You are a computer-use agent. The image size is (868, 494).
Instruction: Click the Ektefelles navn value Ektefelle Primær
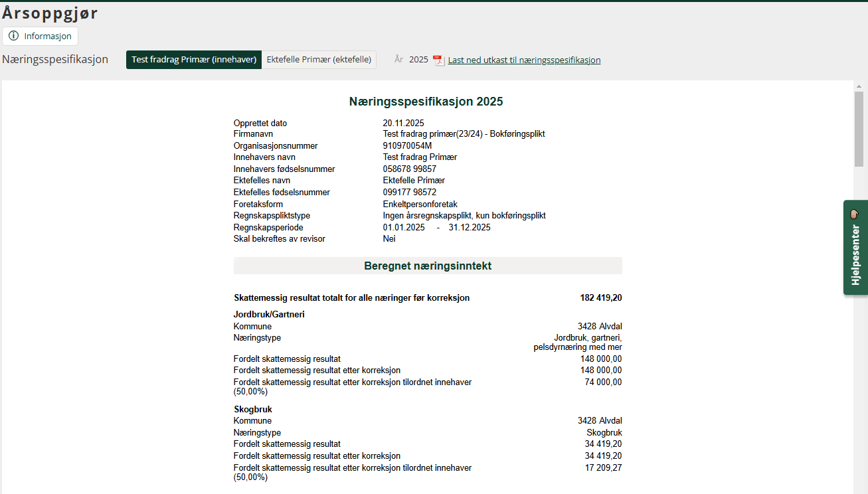coord(414,181)
